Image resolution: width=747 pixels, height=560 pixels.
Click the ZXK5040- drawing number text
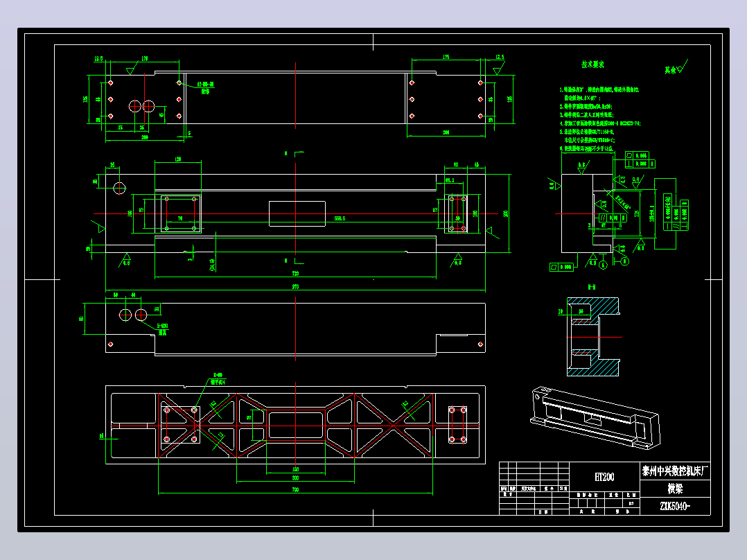click(675, 506)
